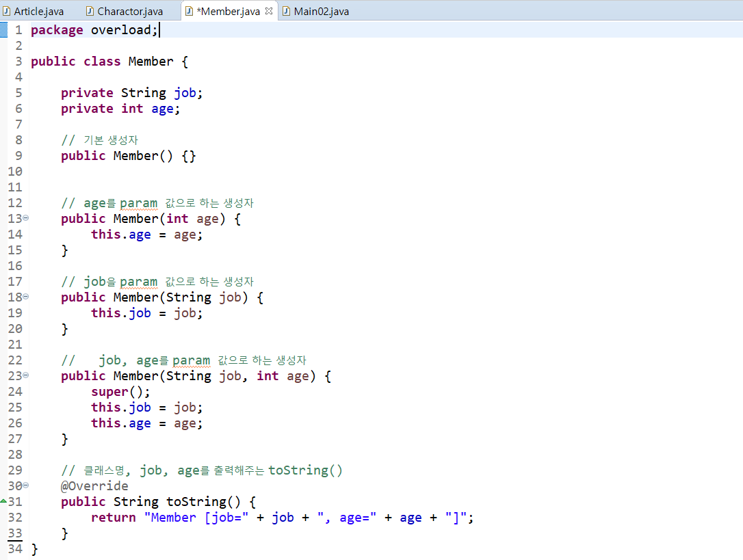The height and width of the screenshot is (560, 743).
Task: Click the 'age' field declaration on line 6
Action: click(163, 109)
